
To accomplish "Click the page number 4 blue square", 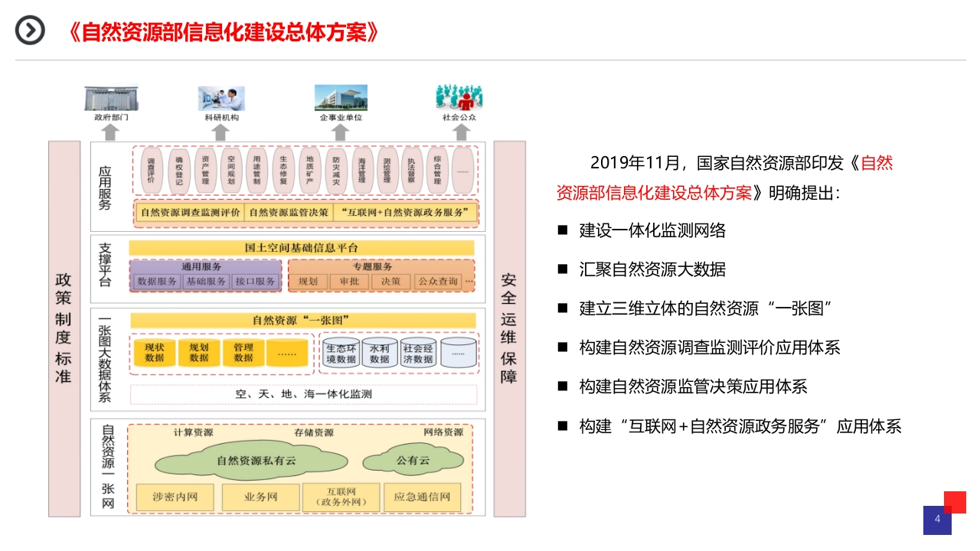I will pyautogui.click(x=937, y=520).
